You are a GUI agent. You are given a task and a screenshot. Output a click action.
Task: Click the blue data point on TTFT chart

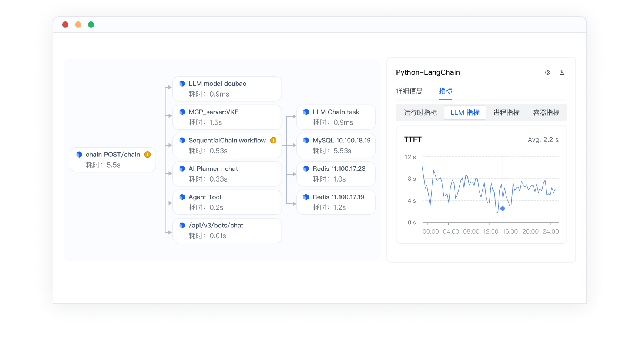[x=503, y=209]
